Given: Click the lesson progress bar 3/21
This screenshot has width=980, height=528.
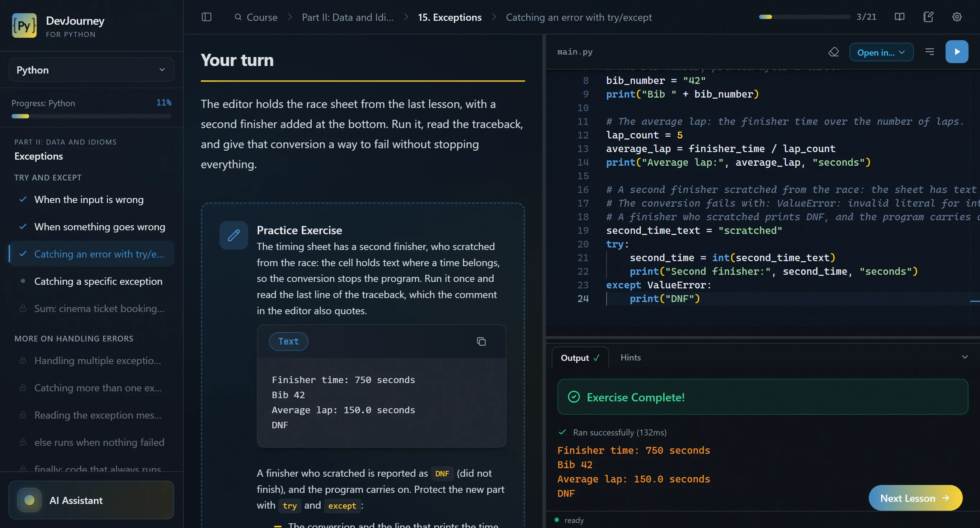Looking at the screenshot, I should click(x=805, y=17).
